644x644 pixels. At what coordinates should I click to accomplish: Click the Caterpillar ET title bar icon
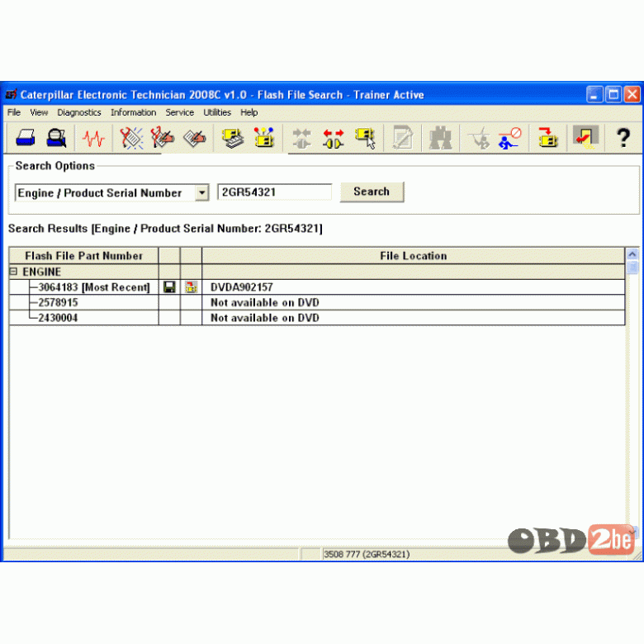click(x=11, y=94)
